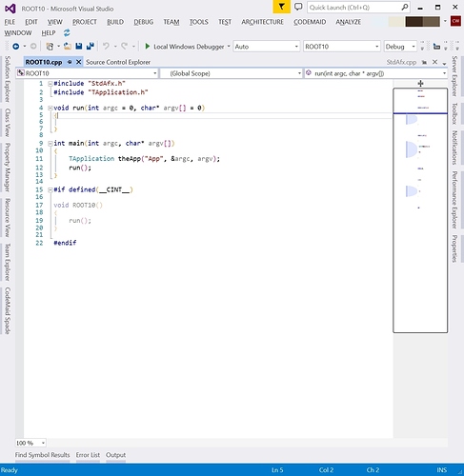Close the ROOT10.cpp tab
This screenshot has height=476, width=464.
coord(79,62)
